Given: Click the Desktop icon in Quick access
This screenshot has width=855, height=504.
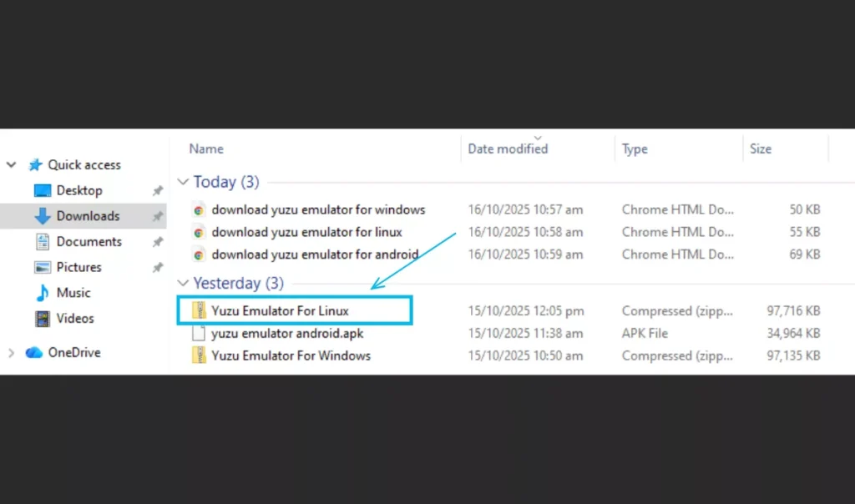Looking at the screenshot, I should [x=43, y=191].
